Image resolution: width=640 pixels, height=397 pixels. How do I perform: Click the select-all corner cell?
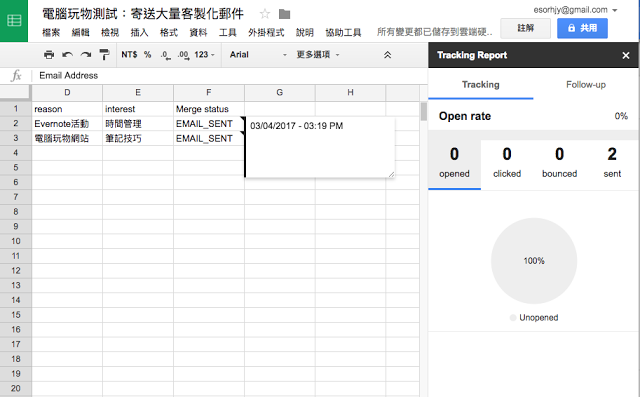tap(16, 93)
